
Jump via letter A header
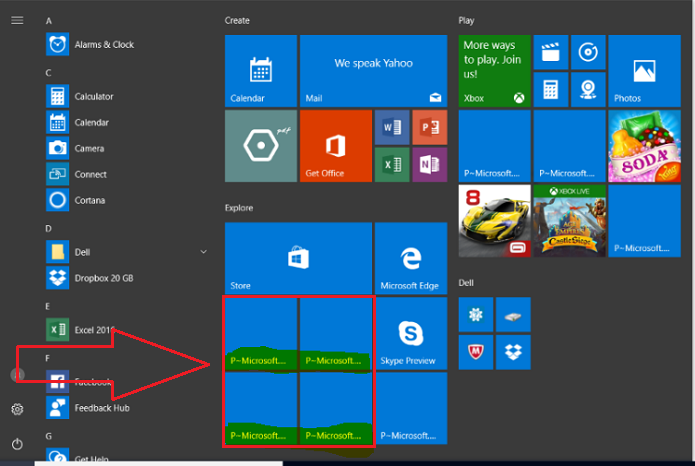(49, 21)
